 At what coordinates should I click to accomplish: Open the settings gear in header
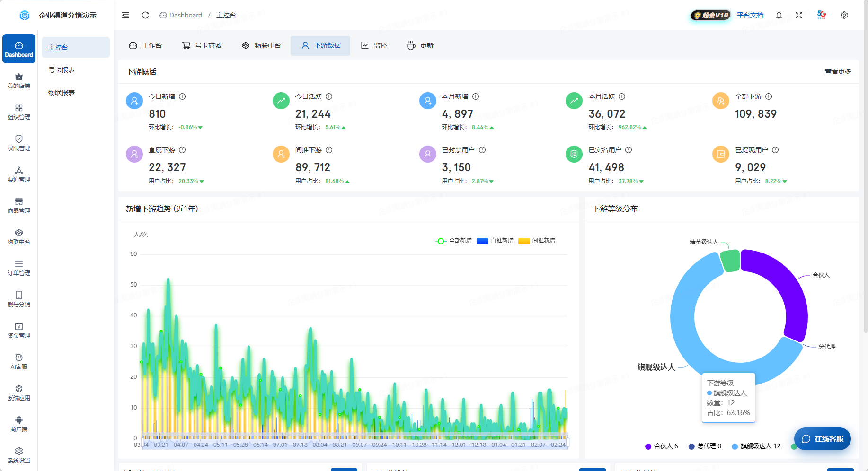click(x=844, y=15)
